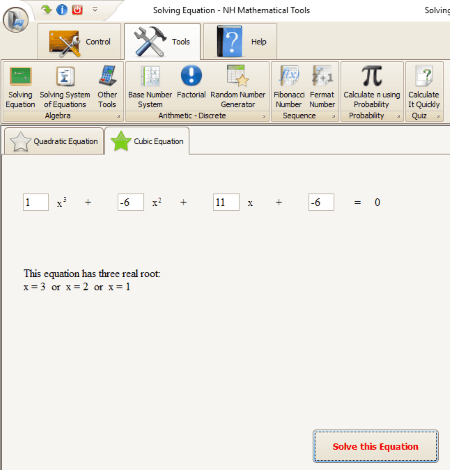Click the Solve this Equation button
The height and width of the screenshot is (470, 450).
375,446
